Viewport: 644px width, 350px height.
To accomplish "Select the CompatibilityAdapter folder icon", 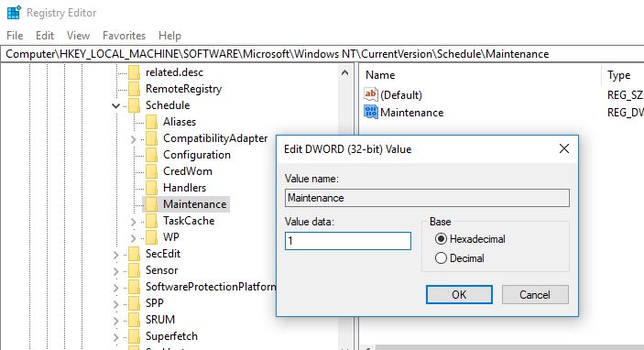I will [151, 138].
